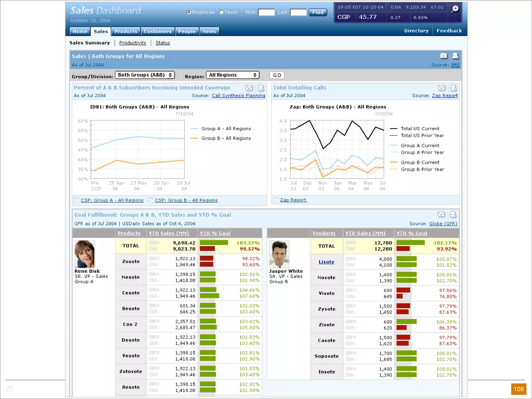Print the Total Detailing Calls chart
Viewport: 532px width, 399px height.
tap(453, 88)
